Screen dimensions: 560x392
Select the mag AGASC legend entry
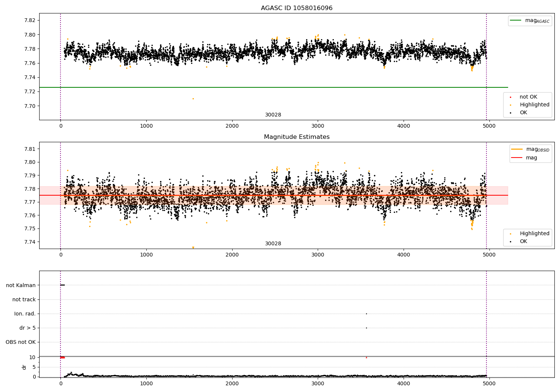tap(537, 21)
